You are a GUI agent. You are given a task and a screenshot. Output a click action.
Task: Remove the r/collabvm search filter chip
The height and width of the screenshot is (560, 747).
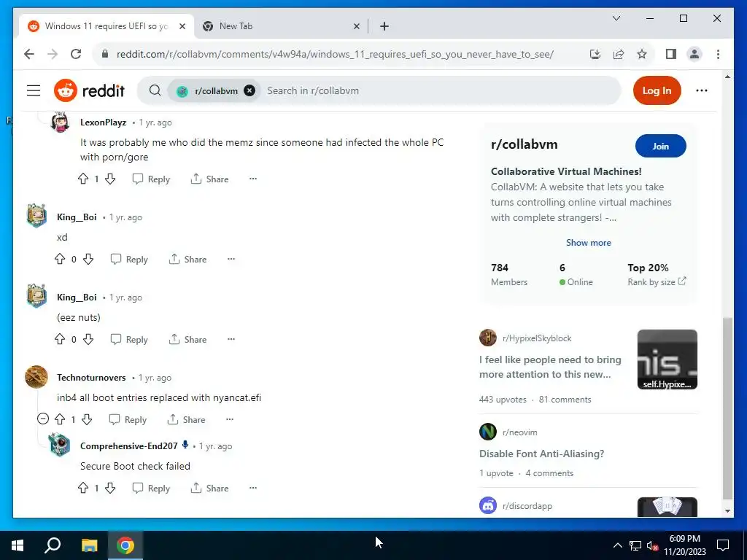click(249, 90)
